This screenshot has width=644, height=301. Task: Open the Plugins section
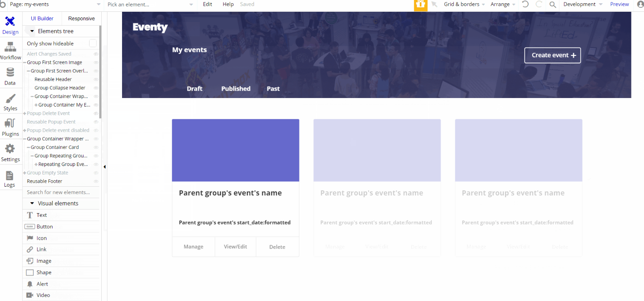[x=10, y=128]
